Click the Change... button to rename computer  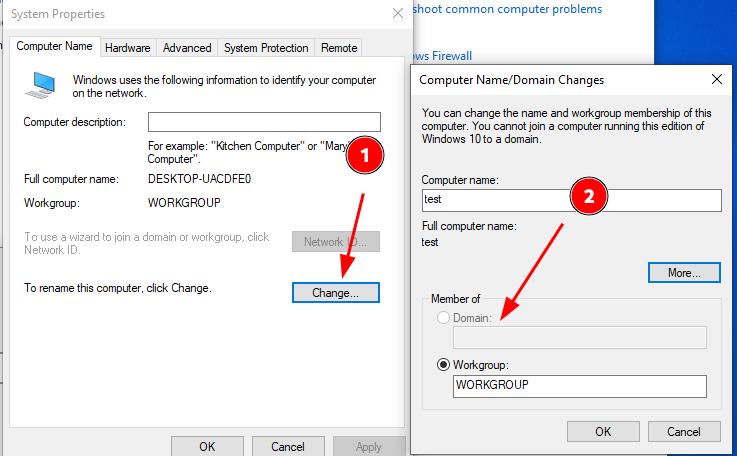(336, 292)
